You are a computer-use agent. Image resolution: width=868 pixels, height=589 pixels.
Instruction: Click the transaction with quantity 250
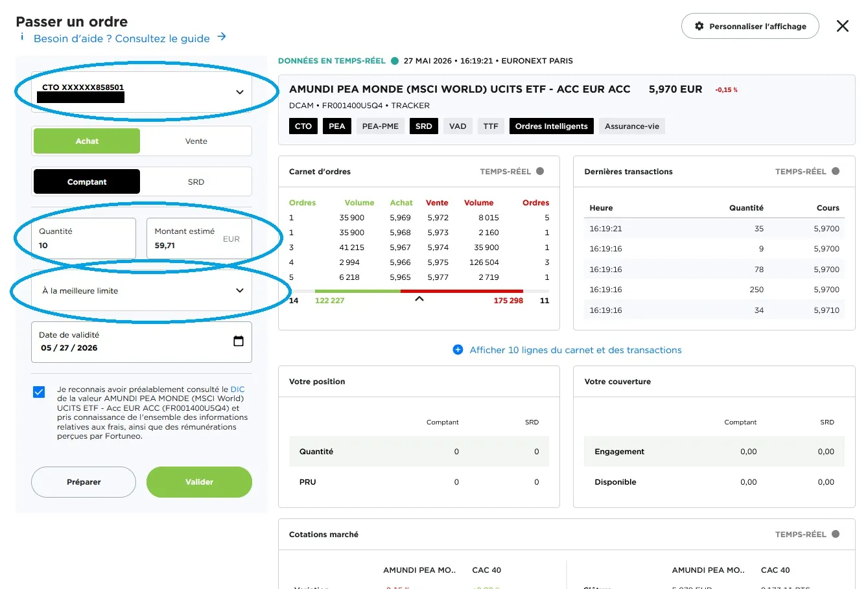714,290
